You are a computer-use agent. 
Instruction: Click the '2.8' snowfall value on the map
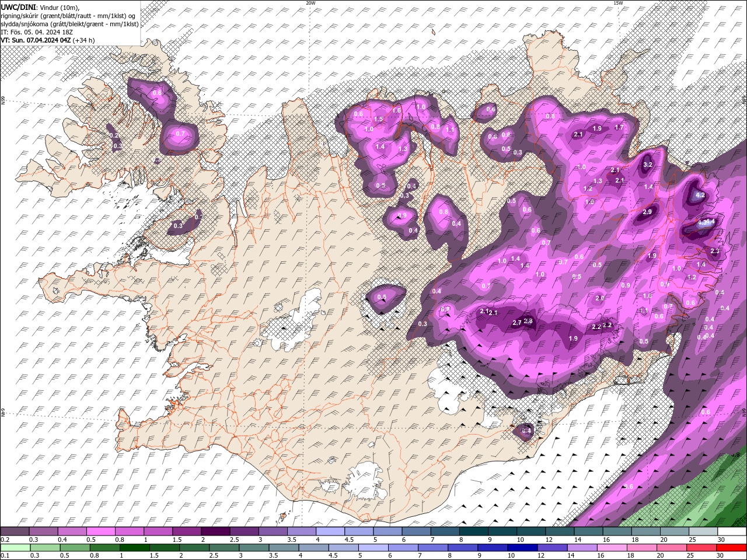(528, 321)
